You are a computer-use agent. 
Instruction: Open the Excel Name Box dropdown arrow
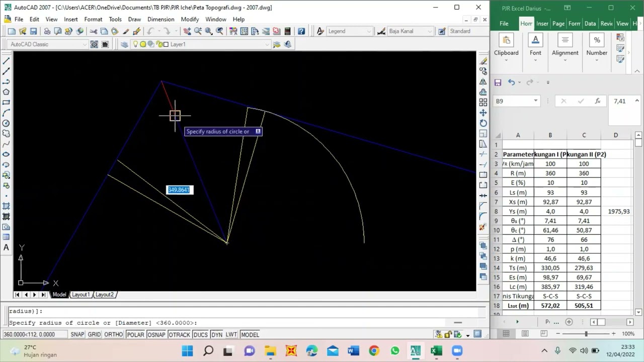pos(535,101)
